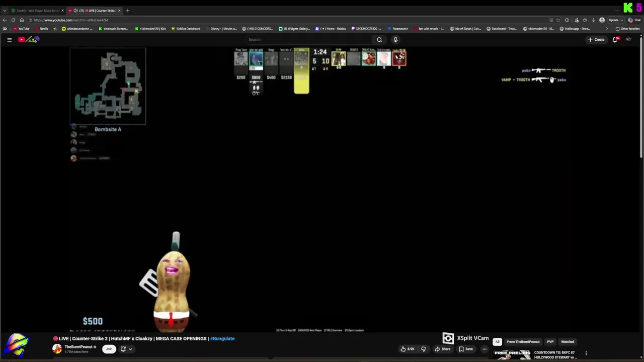Mute tab via speaker icon
This screenshot has width=644, height=362.
pyautogui.click(x=75, y=11)
